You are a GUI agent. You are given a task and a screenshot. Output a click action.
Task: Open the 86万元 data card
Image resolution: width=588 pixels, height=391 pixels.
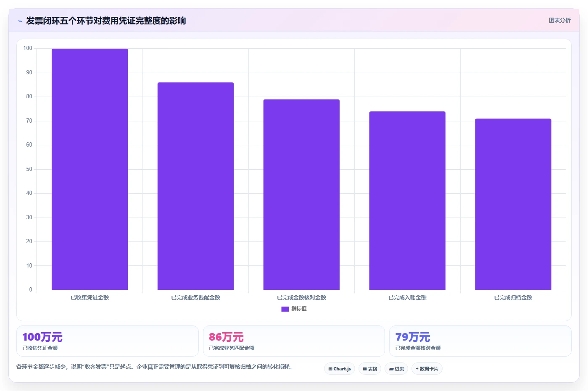(294, 341)
